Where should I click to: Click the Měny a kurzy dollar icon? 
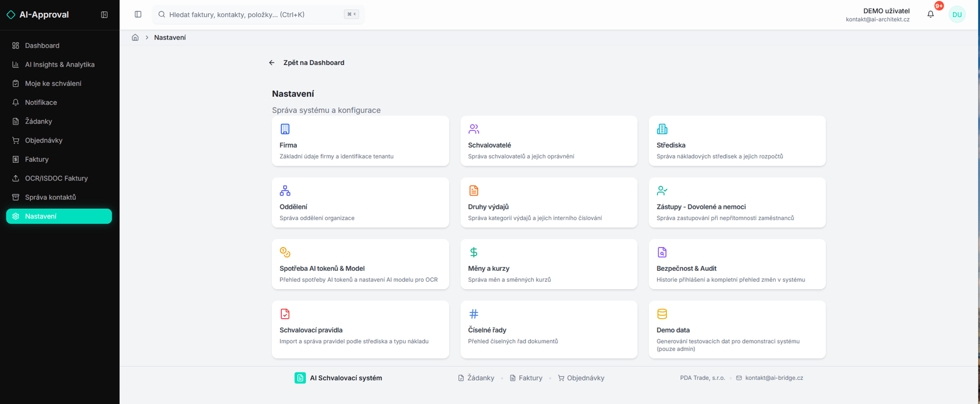[x=473, y=252]
